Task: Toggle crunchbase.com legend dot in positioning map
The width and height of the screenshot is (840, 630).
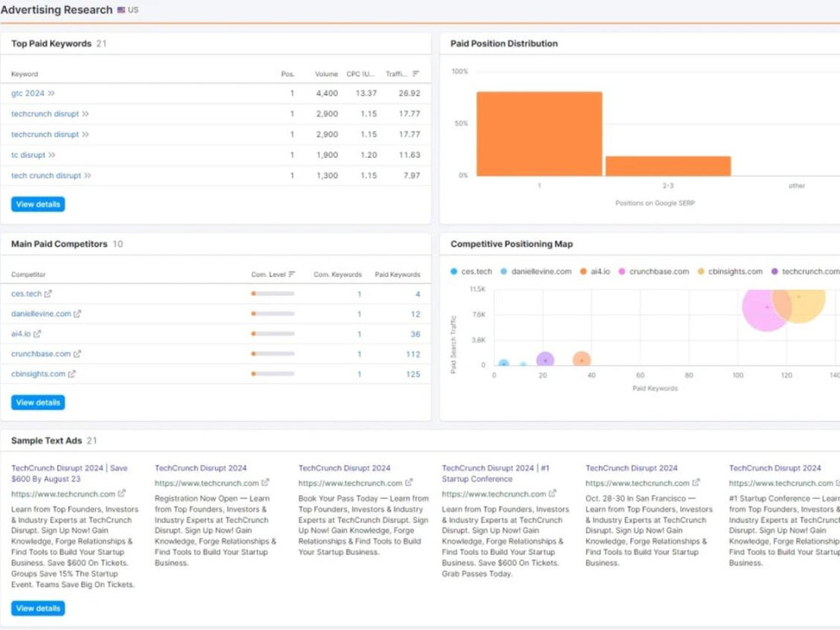Action: 622,271
